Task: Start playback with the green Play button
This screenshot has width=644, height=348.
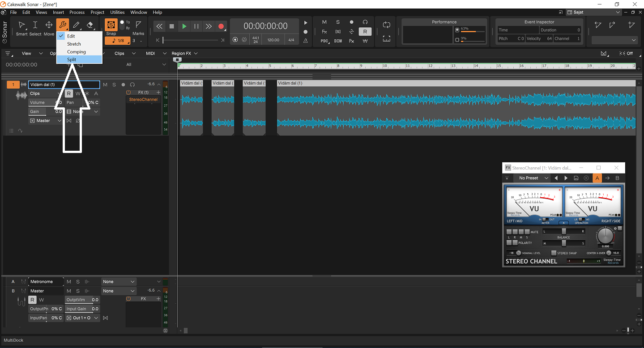Action: [184, 26]
